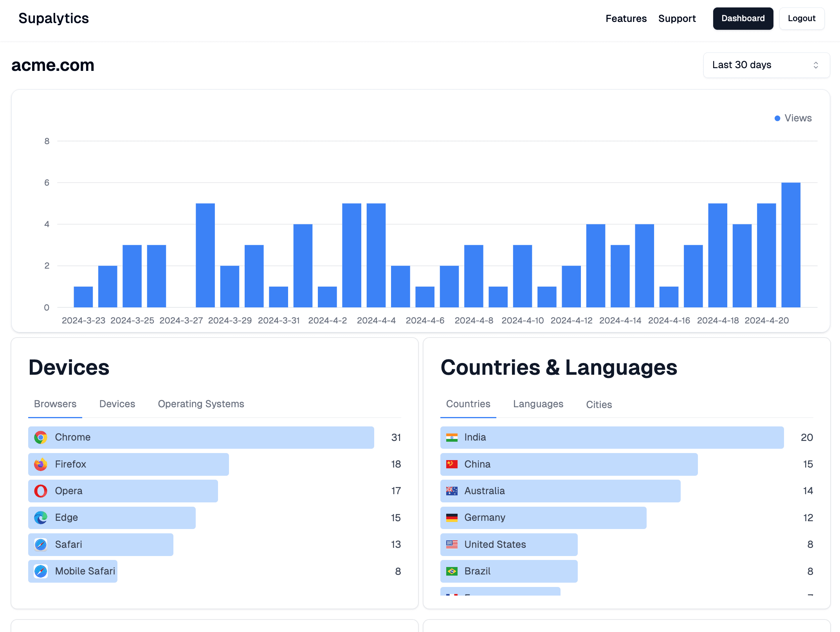This screenshot has width=840, height=632.
Task: Click the Chrome browser icon
Action: (x=41, y=437)
